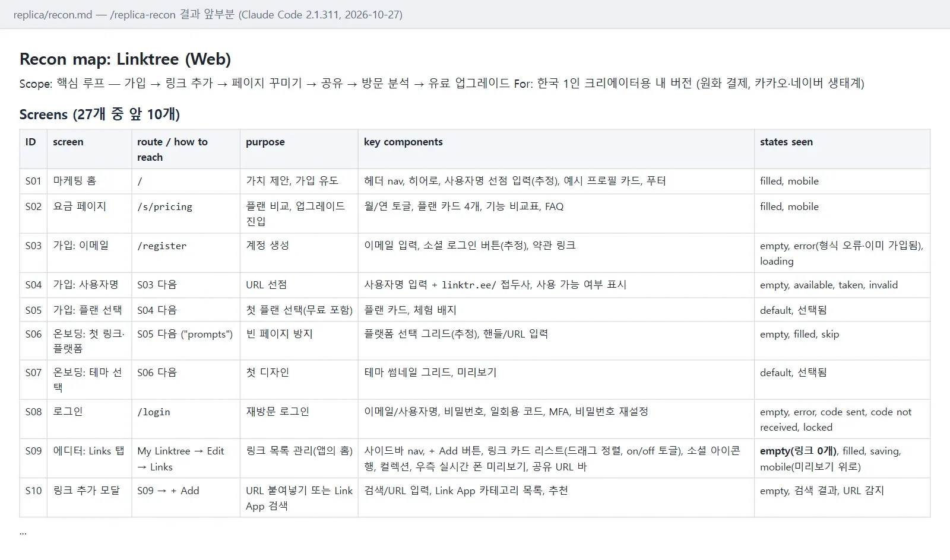
Task: Click the 'URL 선점' purpose cell
Action: pos(299,285)
